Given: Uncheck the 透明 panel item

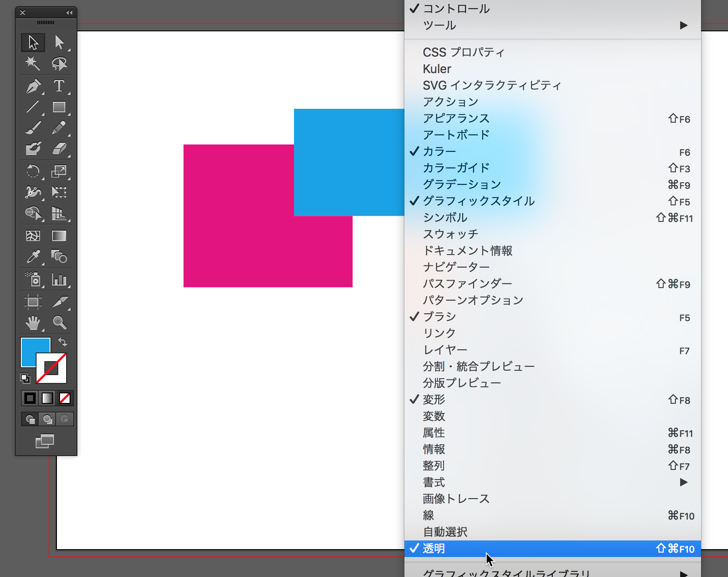Looking at the screenshot, I should click(553, 549).
